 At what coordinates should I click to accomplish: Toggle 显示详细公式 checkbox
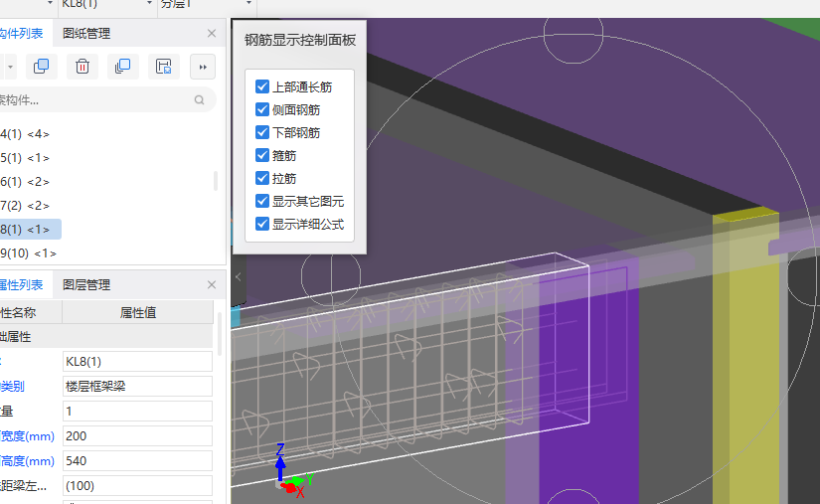click(x=262, y=224)
